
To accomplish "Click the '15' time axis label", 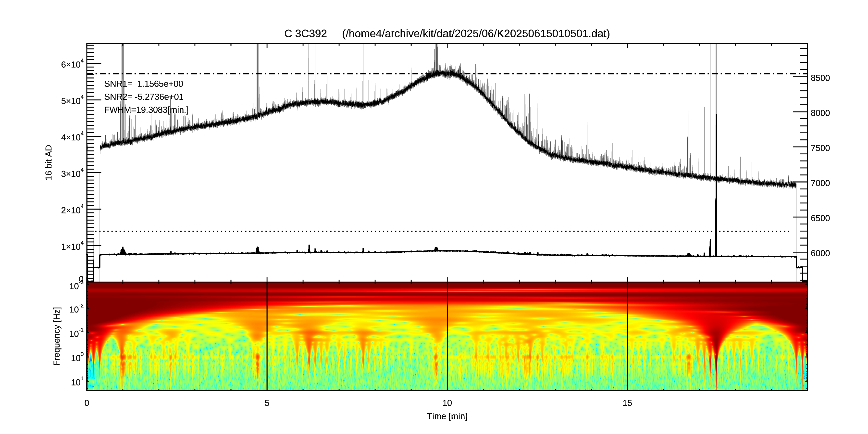I will [627, 403].
